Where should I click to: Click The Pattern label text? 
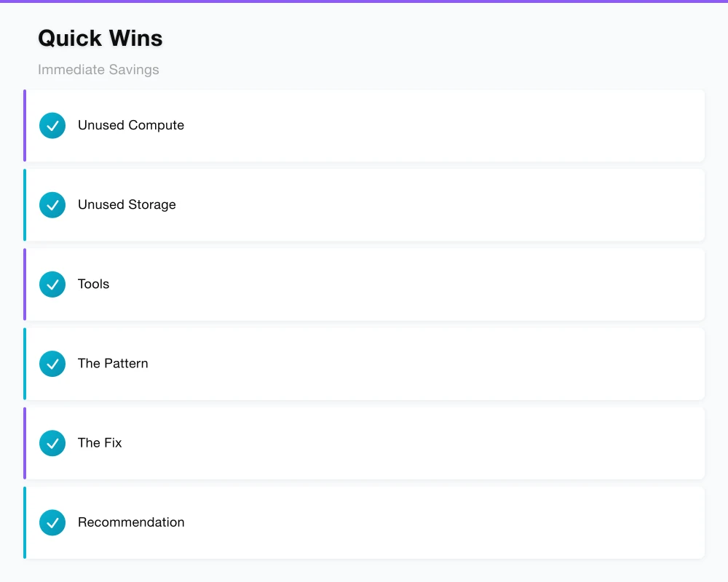tap(113, 363)
